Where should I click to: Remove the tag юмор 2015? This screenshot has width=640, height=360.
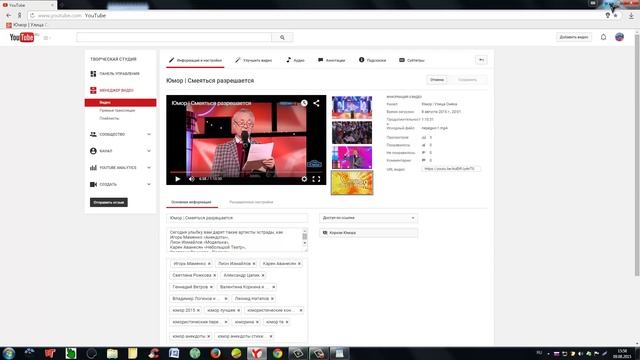coord(198,311)
